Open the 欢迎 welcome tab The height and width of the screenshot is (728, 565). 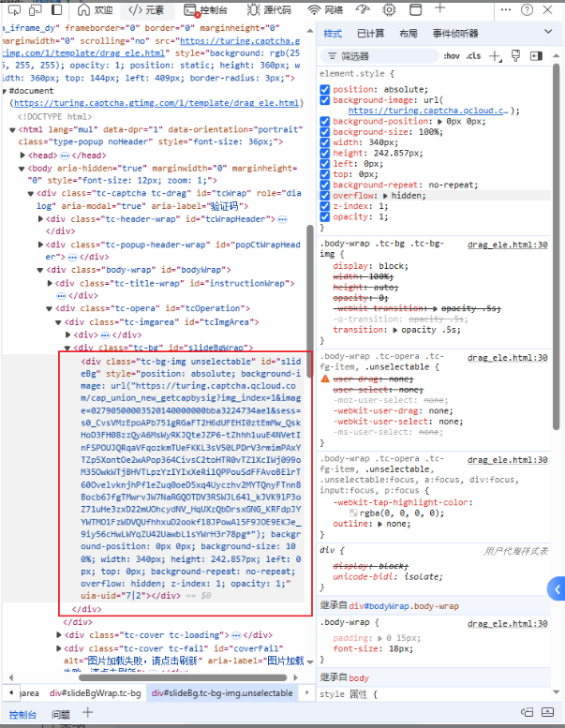(x=96, y=9)
